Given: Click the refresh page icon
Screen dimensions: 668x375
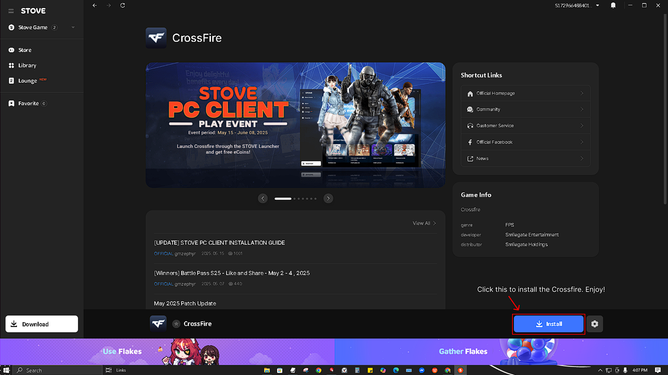Looking at the screenshot, I should coord(123,6).
